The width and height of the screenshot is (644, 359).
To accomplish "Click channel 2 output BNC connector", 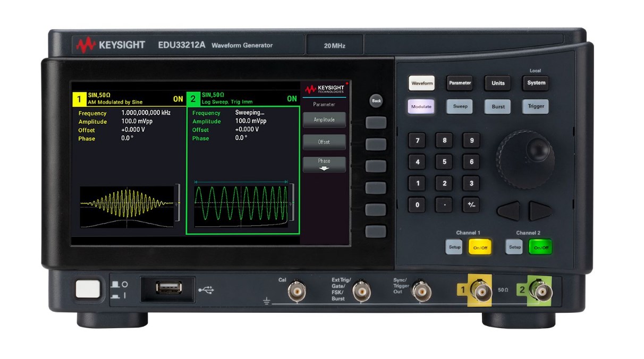I will pyautogui.click(x=541, y=291).
